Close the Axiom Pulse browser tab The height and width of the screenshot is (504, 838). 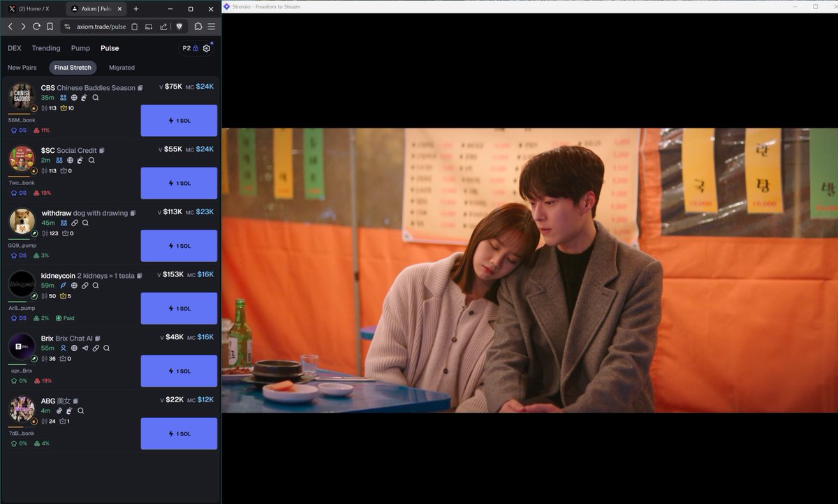[120, 8]
